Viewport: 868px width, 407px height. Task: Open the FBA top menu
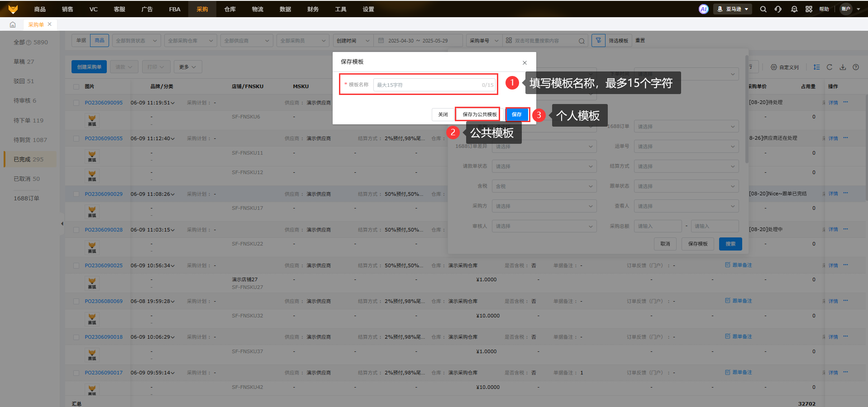pos(175,9)
